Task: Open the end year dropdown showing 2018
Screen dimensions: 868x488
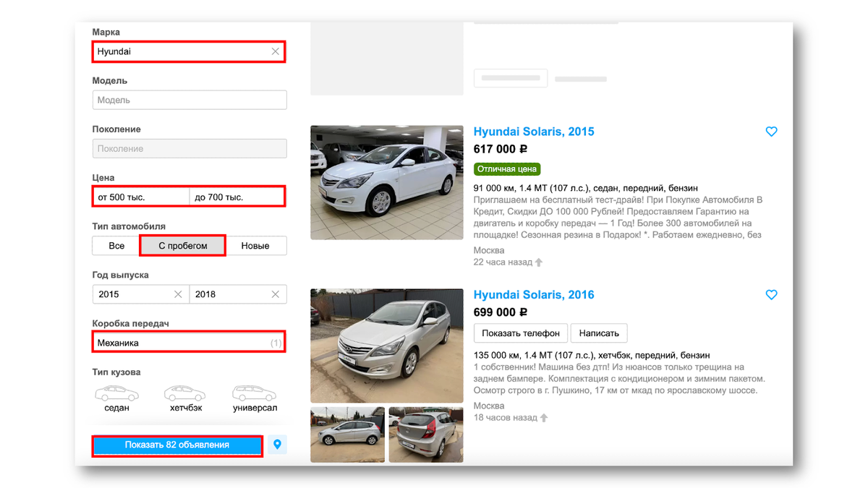Action: (x=238, y=294)
